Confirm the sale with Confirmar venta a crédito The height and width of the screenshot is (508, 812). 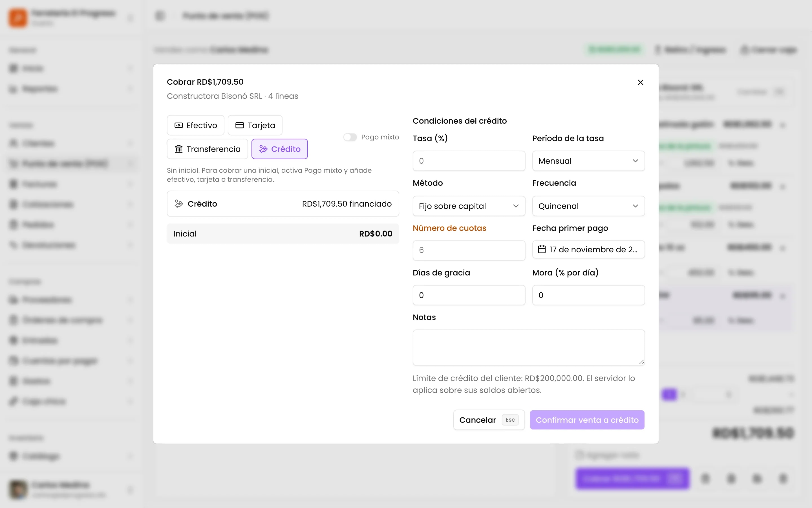(587, 420)
